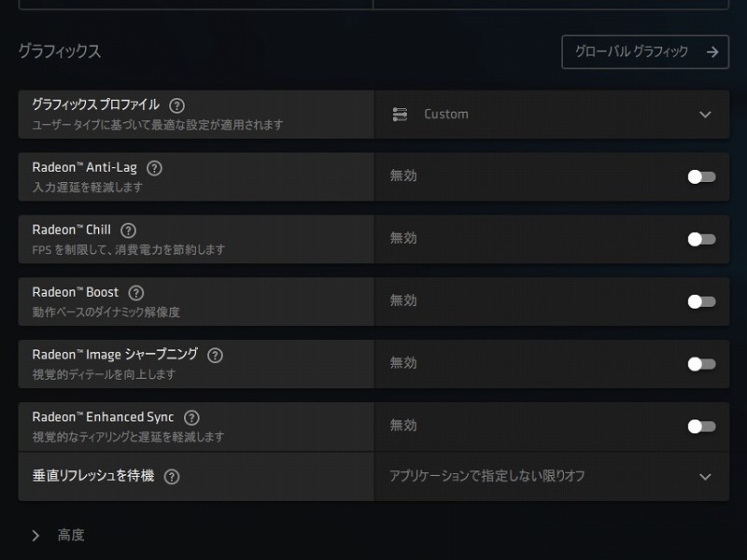This screenshot has width=747, height=560.
Task: Turn on Radeon Chill switch
Action: (x=701, y=239)
